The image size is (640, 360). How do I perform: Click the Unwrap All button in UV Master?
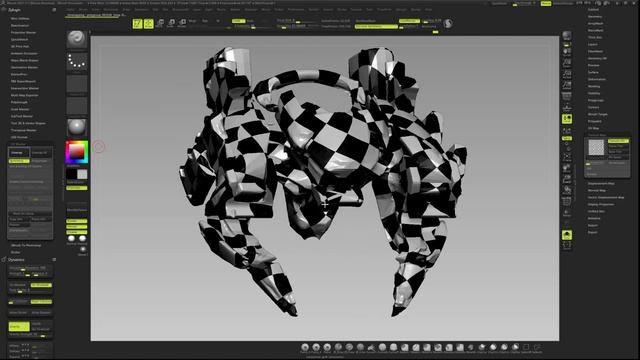click(x=41, y=153)
